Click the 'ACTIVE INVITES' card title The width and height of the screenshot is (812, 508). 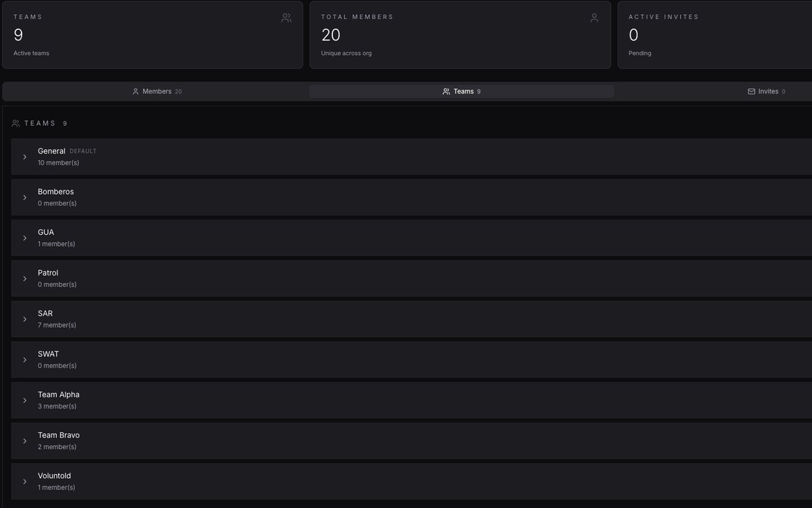pos(664,17)
